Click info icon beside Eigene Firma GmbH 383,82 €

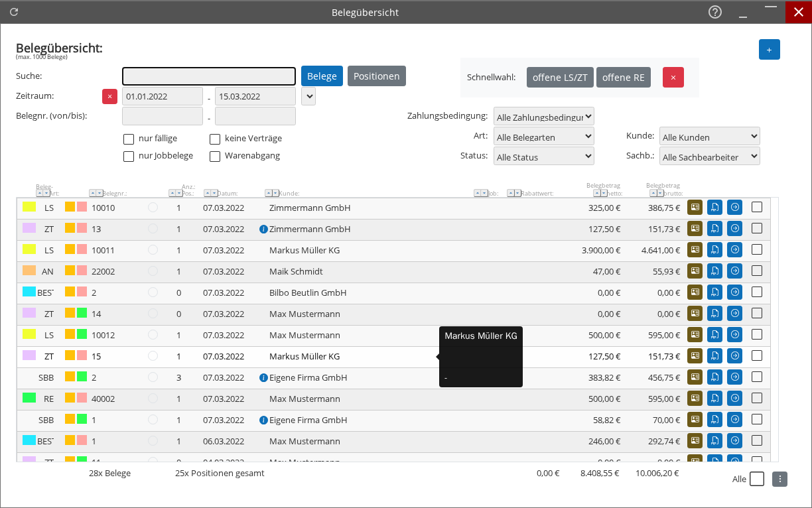[263, 377]
